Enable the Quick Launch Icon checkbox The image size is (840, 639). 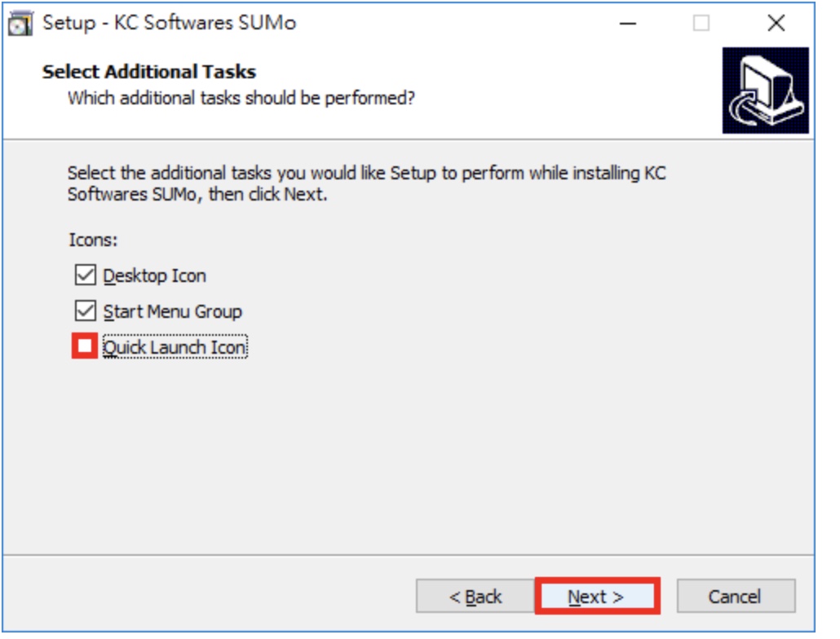pyautogui.click(x=85, y=346)
